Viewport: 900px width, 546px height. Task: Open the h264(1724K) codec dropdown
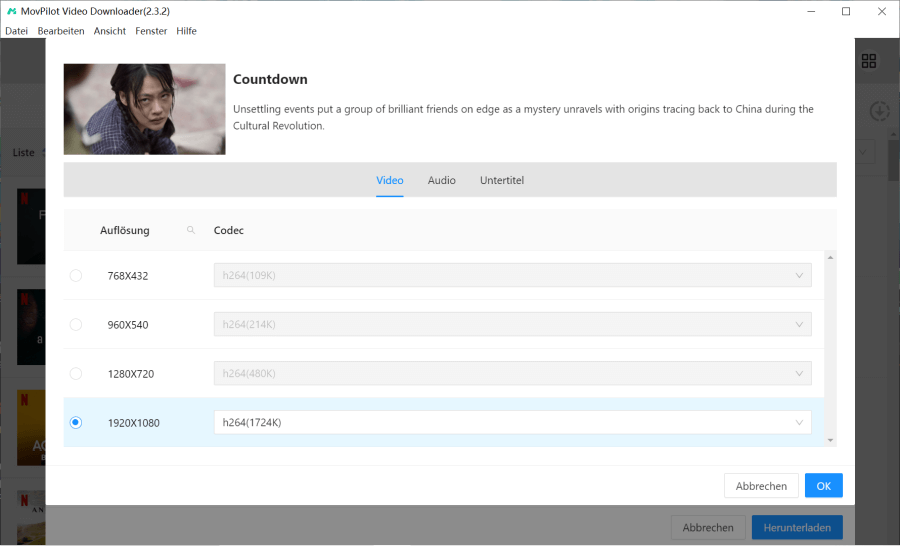point(512,423)
